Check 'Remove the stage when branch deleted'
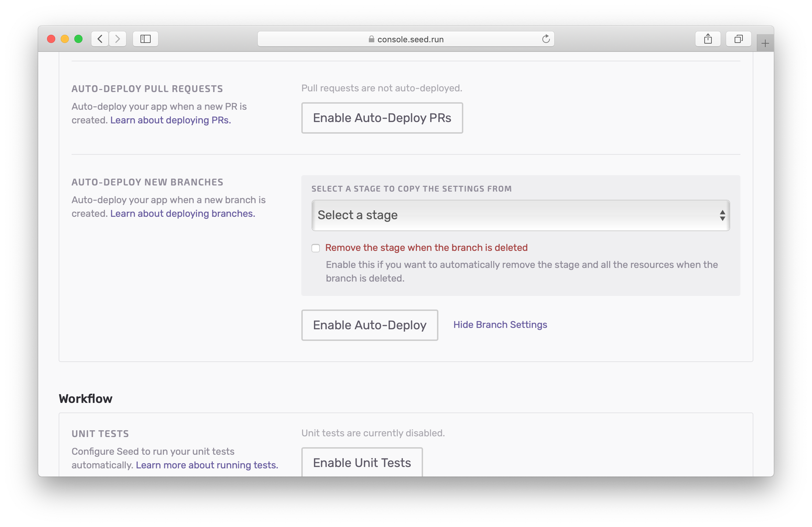Screen dimensions: 812x527 click(x=316, y=248)
